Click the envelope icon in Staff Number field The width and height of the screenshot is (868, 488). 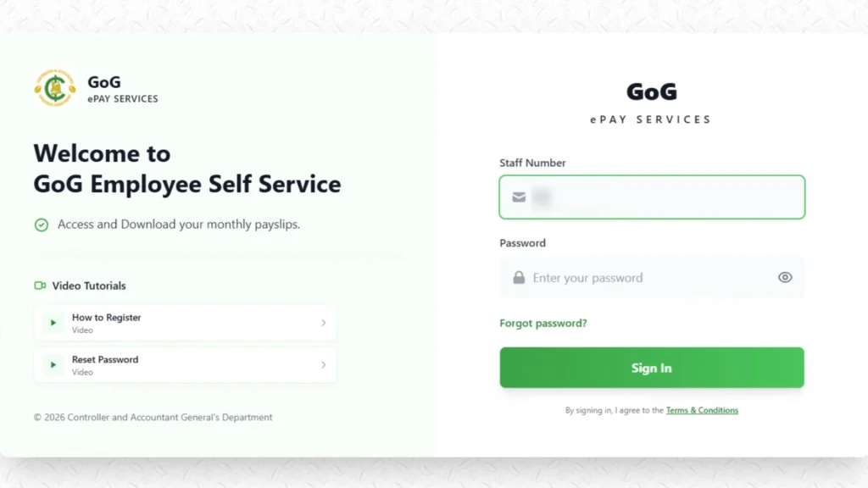coord(518,197)
